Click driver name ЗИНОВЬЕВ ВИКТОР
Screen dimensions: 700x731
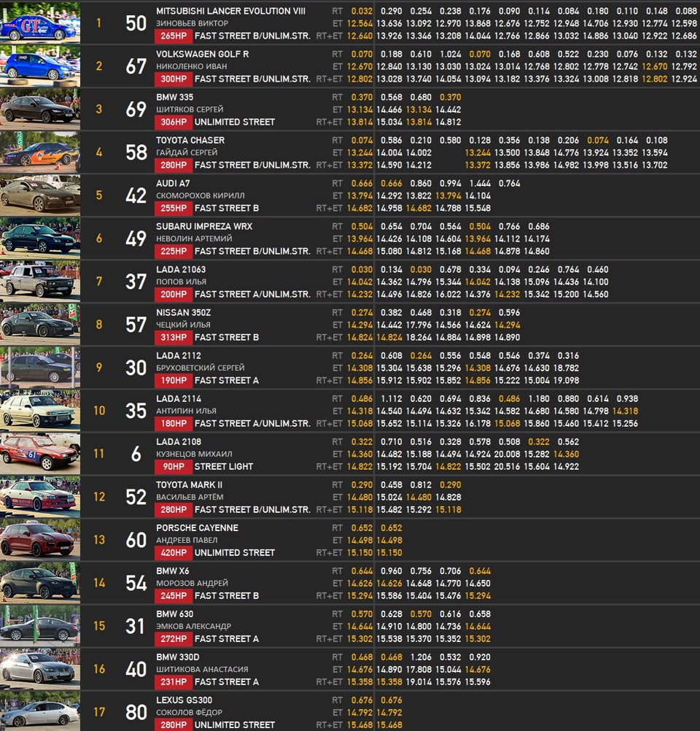pos(192,23)
